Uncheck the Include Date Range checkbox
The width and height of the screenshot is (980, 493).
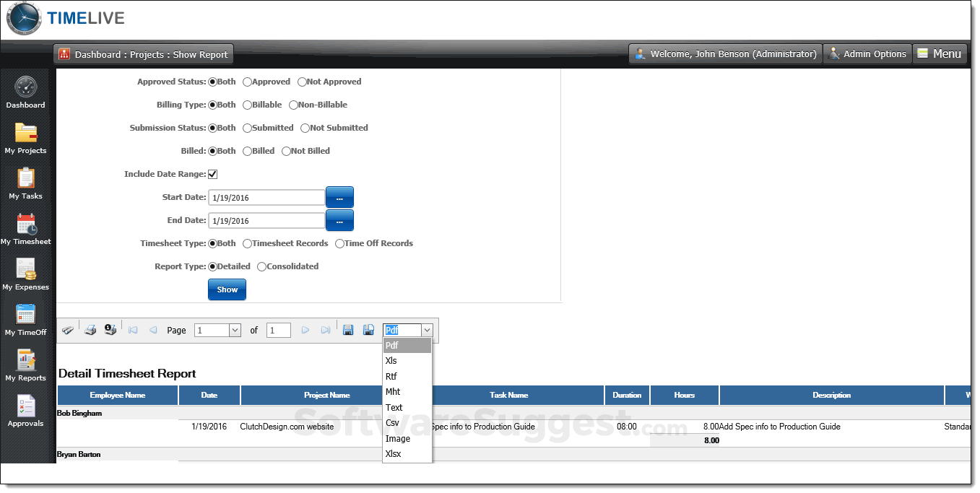tap(213, 174)
